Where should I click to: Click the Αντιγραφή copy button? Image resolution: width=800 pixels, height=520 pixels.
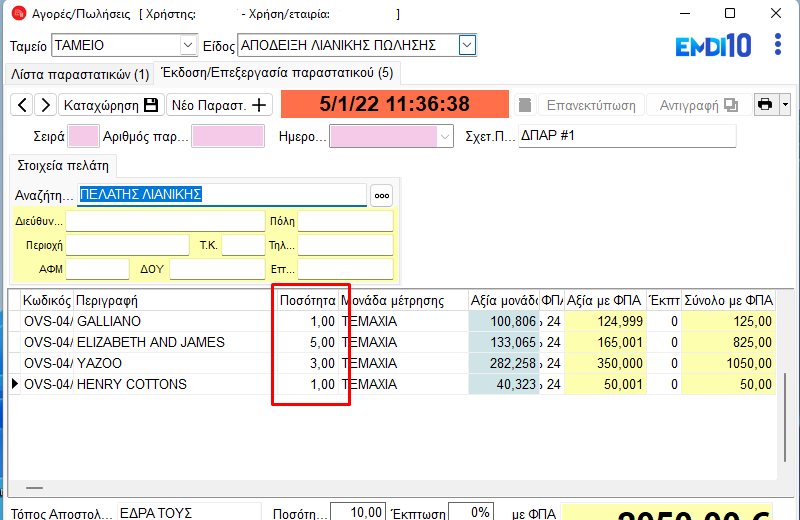point(699,105)
